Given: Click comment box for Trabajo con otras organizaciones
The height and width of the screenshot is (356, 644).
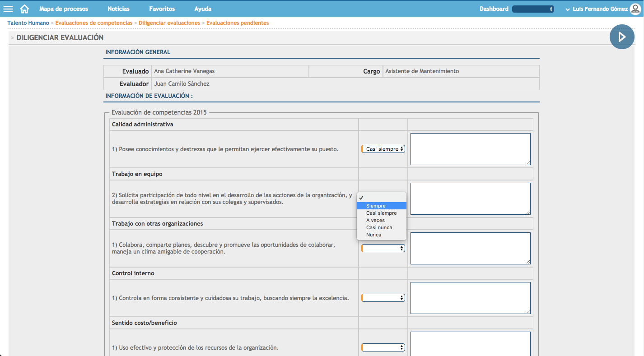Looking at the screenshot, I should click(x=471, y=248).
